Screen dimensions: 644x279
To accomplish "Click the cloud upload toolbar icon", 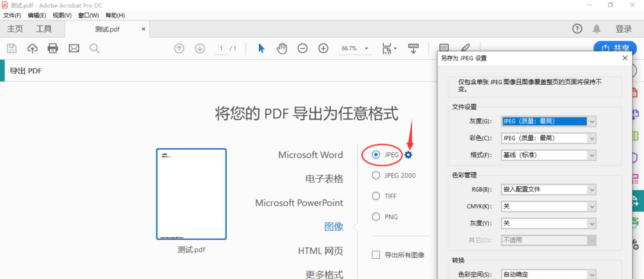I will [32, 48].
